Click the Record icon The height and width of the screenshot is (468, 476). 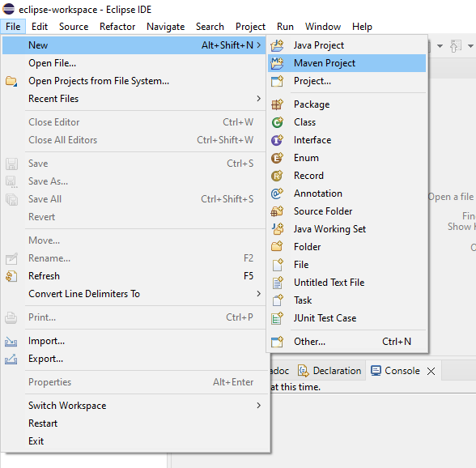click(277, 176)
